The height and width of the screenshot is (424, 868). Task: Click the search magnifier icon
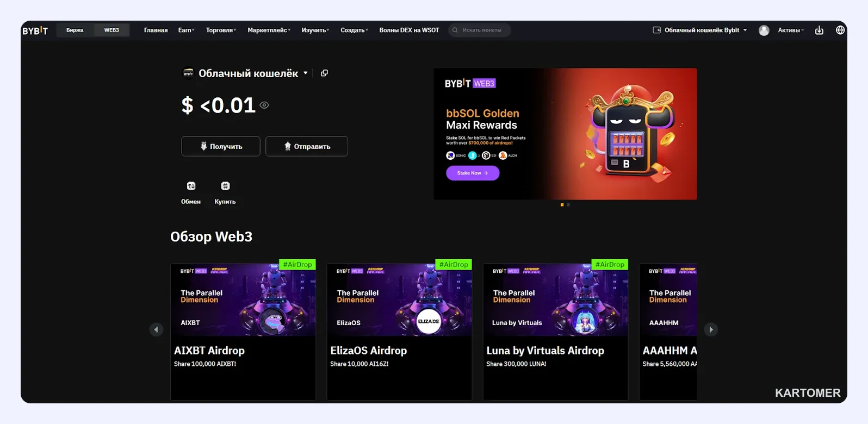(455, 30)
